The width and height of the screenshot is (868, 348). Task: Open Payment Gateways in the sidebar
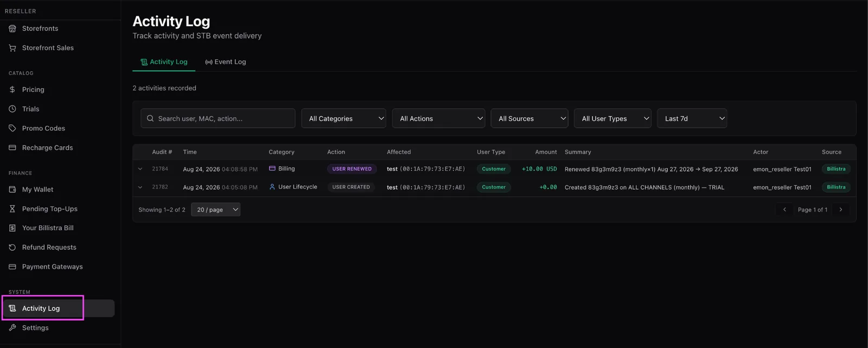[60, 267]
